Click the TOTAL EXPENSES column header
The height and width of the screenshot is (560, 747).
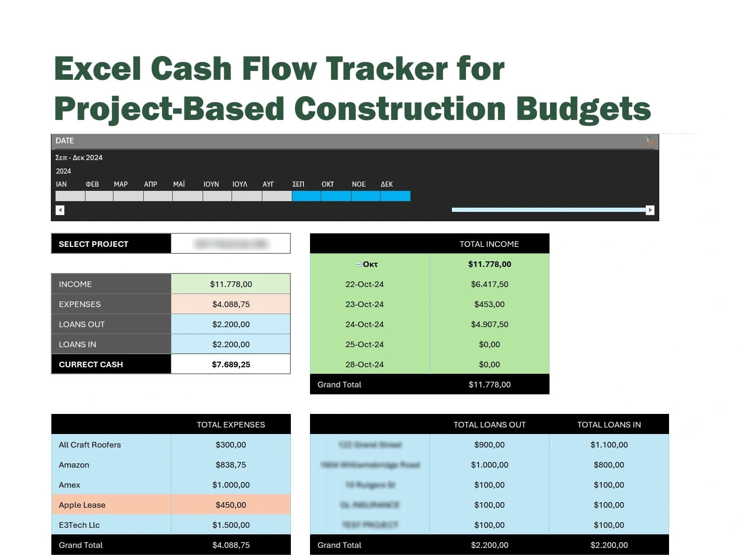(231, 424)
